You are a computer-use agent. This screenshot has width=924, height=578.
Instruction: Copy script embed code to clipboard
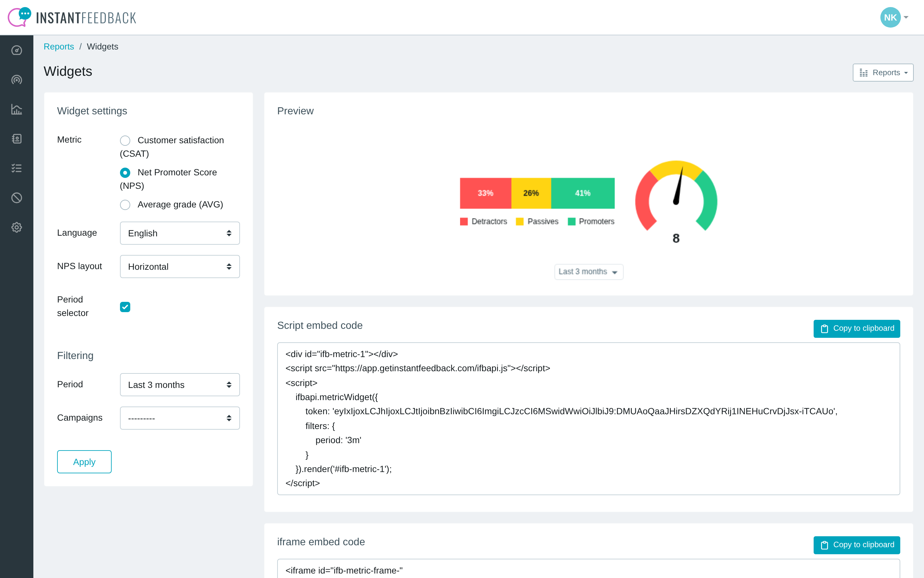pos(856,328)
